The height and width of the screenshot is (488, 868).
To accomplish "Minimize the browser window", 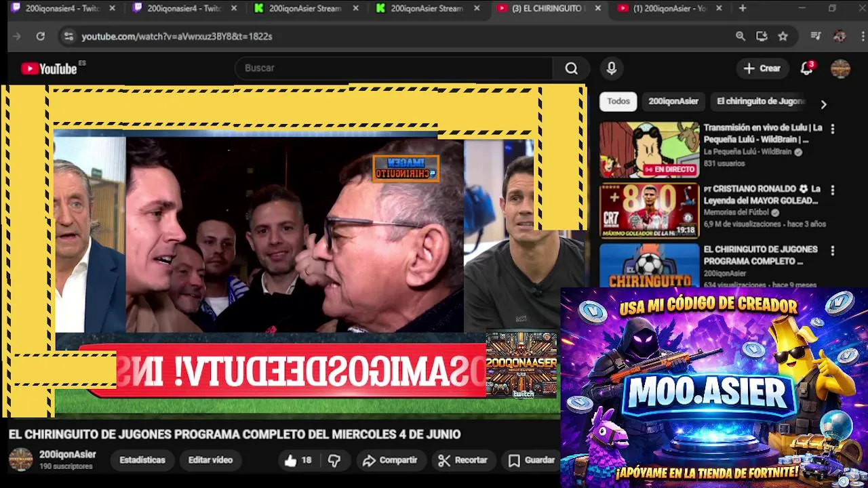I will pos(802,8).
